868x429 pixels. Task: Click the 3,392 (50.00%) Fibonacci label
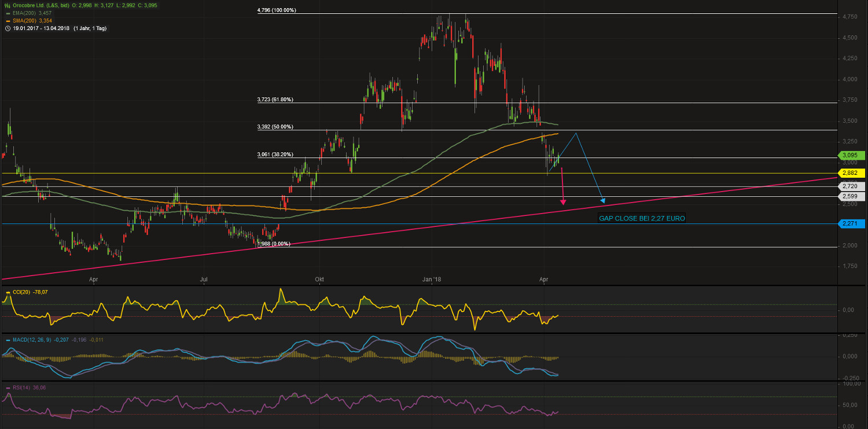pyautogui.click(x=275, y=127)
